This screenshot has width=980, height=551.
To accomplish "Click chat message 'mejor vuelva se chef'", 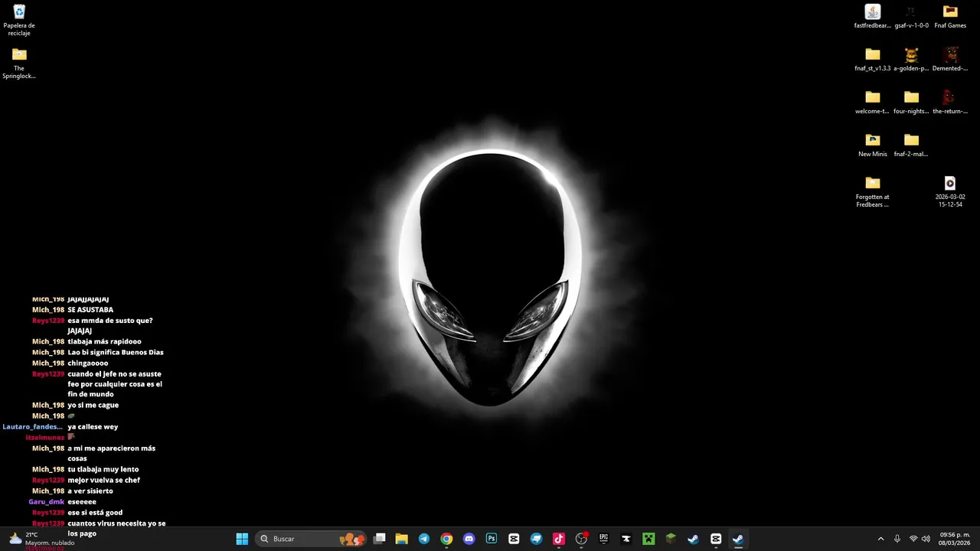I will tap(103, 480).
